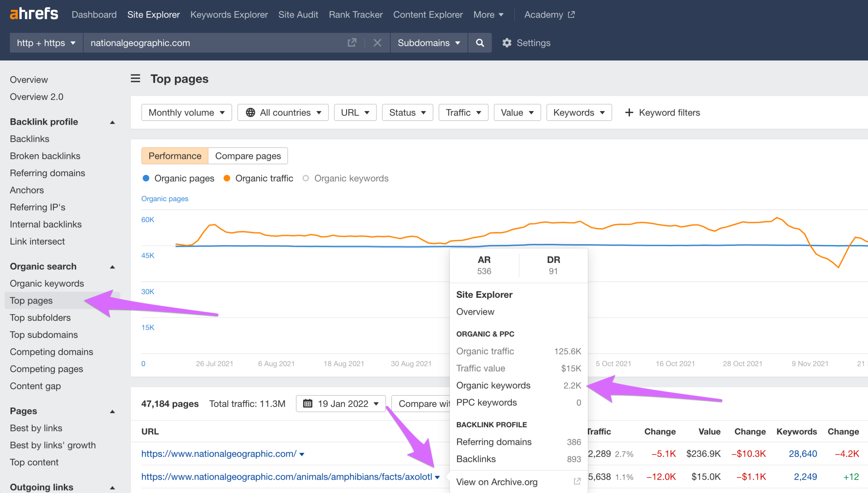868x493 pixels.
Task: Open Settings gear icon
Action: pyautogui.click(x=507, y=43)
